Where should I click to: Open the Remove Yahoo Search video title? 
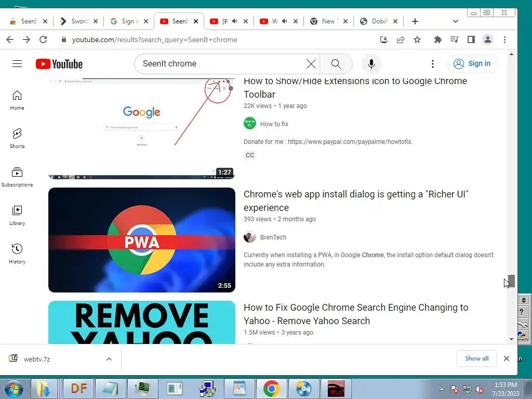pos(356,314)
